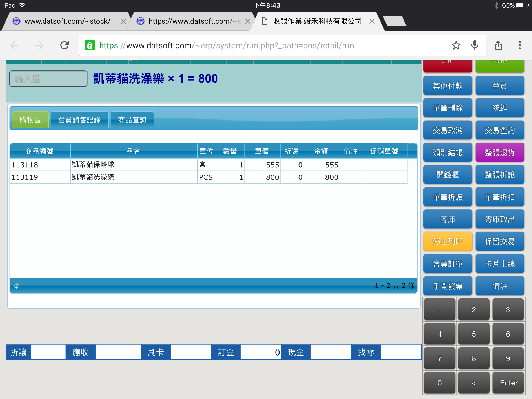The image size is (532, 399).
Task: Bookmark page with the star icon
Action: click(x=456, y=45)
